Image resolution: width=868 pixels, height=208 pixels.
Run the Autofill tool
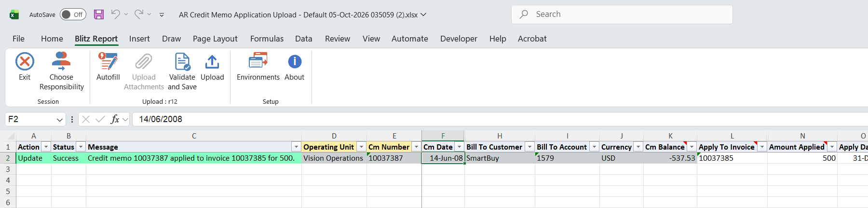108,67
